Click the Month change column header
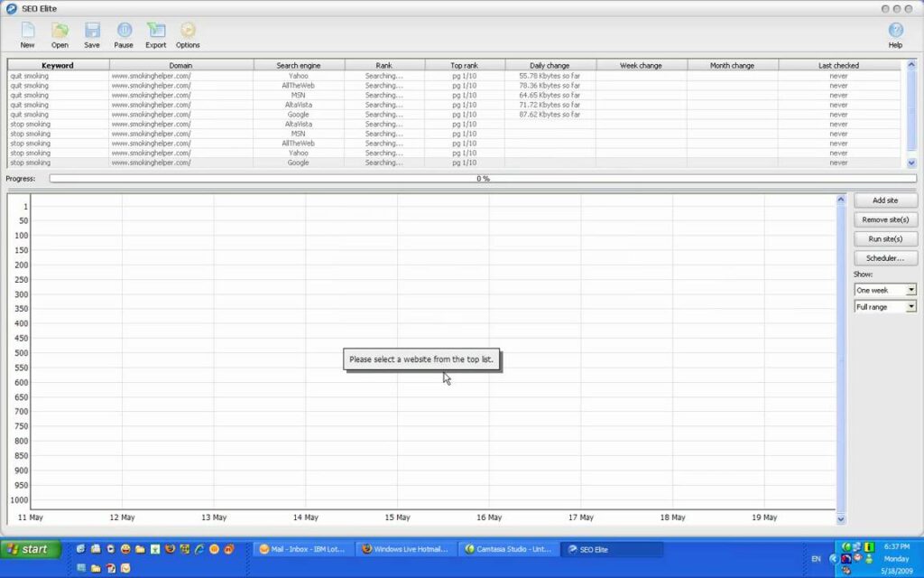 coord(732,65)
